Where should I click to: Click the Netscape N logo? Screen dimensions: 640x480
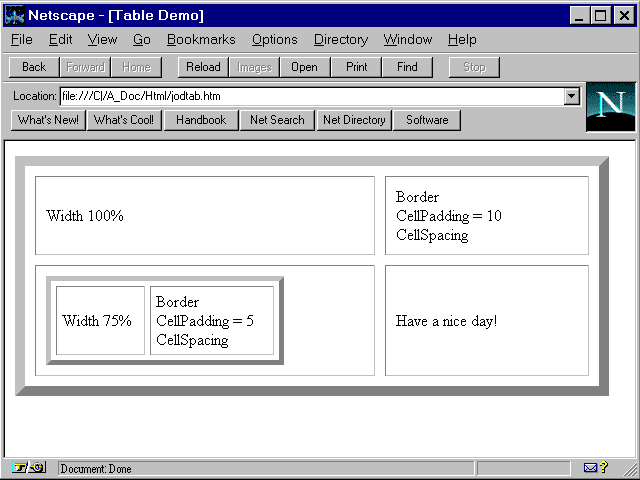click(x=610, y=107)
